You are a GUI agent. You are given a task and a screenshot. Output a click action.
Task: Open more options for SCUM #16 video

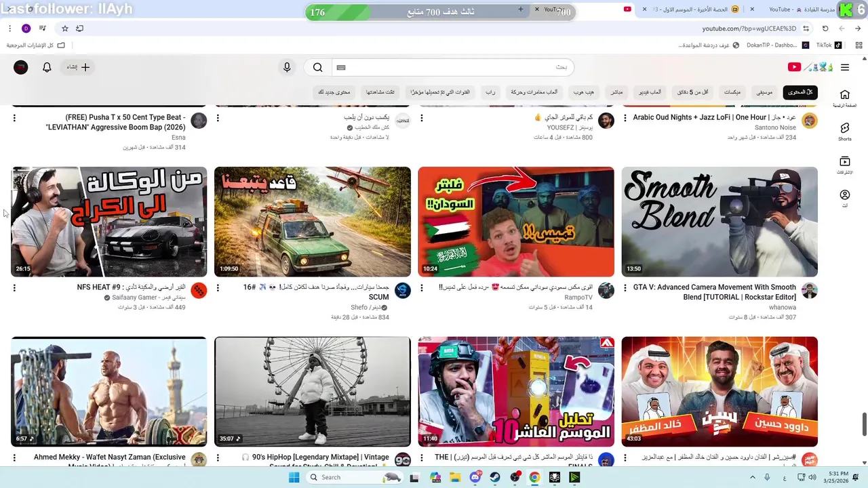coord(218,288)
